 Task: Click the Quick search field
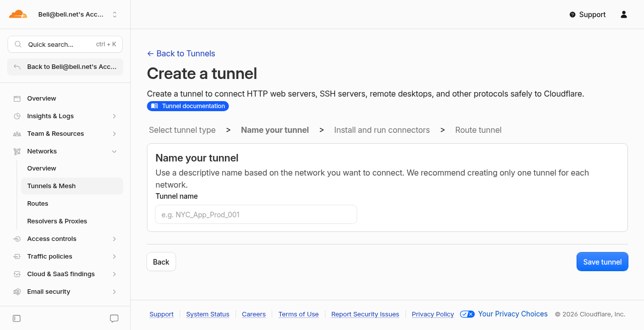pos(65,44)
